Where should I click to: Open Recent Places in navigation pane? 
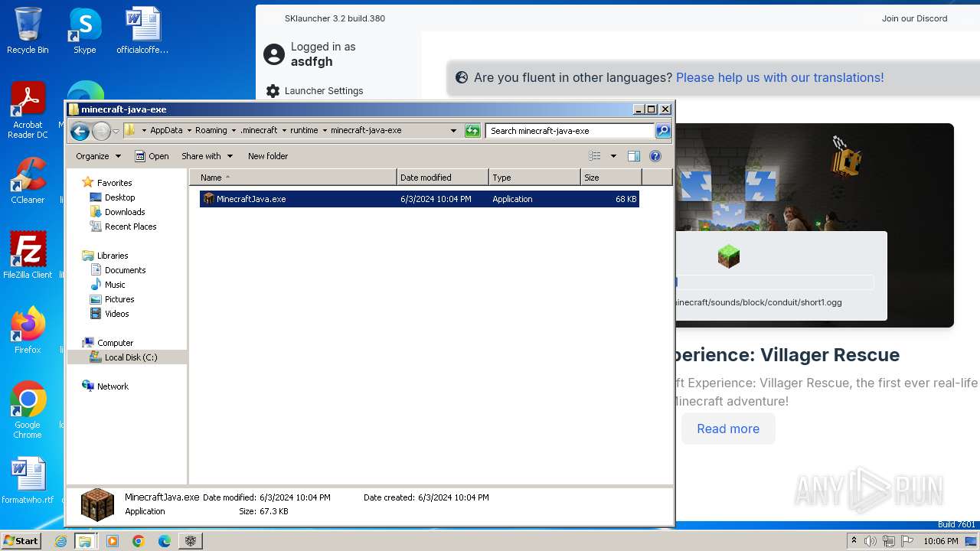point(130,227)
